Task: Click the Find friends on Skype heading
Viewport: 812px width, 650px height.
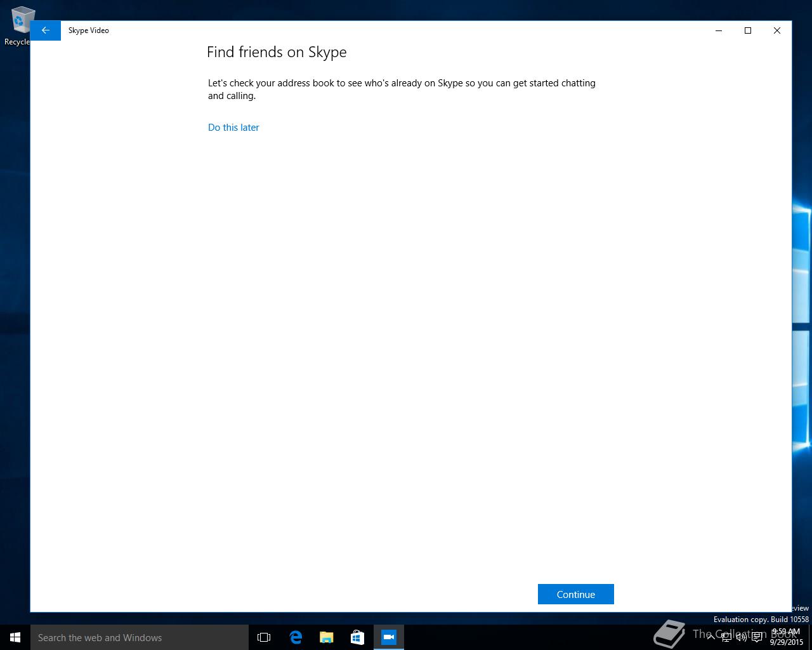Action: 277,52
